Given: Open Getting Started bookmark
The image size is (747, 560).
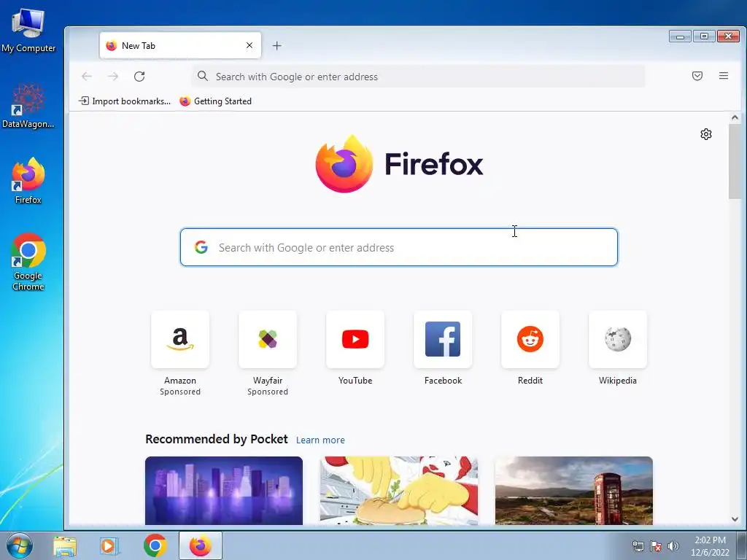Looking at the screenshot, I should (x=216, y=101).
